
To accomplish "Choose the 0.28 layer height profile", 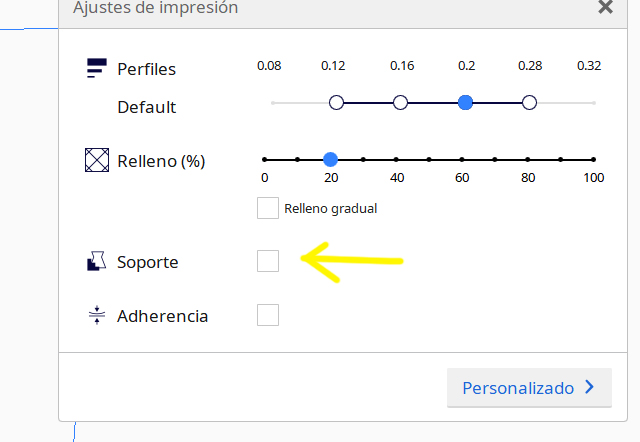I will 530,102.
